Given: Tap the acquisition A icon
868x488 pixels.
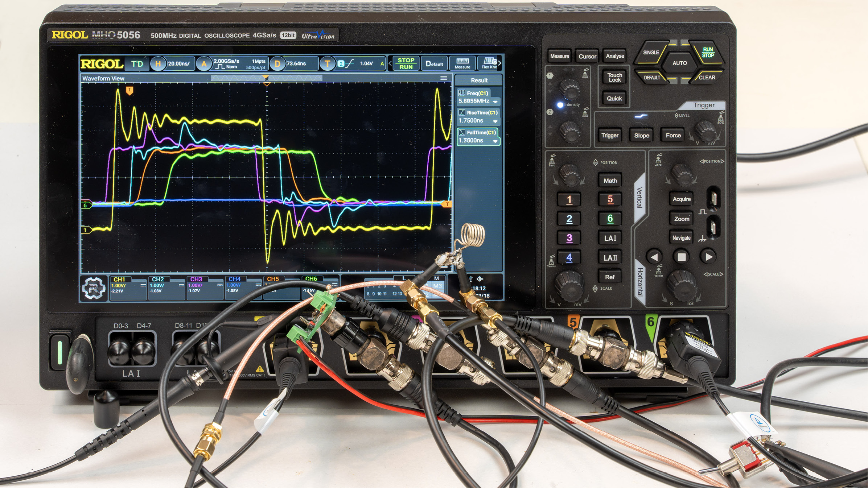Looking at the screenshot, I should click(x=204, y=64).
